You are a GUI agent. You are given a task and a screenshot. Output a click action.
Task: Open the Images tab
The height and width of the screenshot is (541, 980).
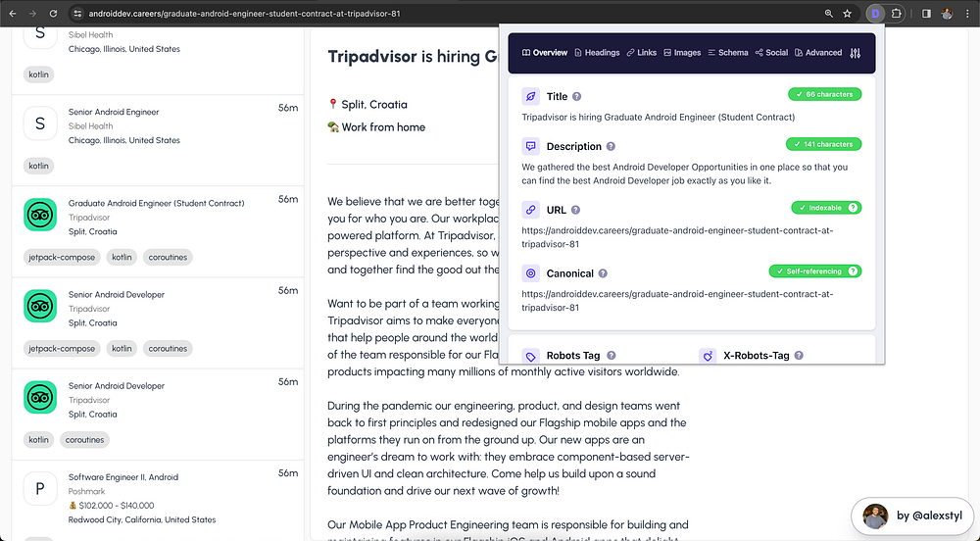[682, 53]
